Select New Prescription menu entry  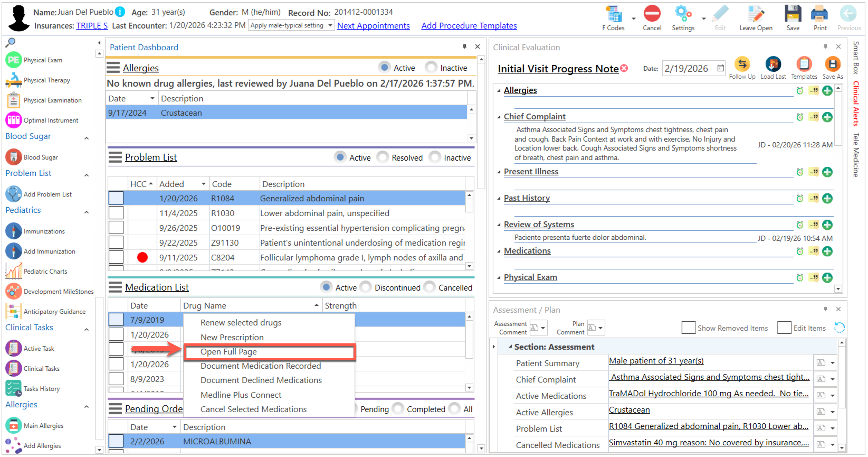point(232,337)
